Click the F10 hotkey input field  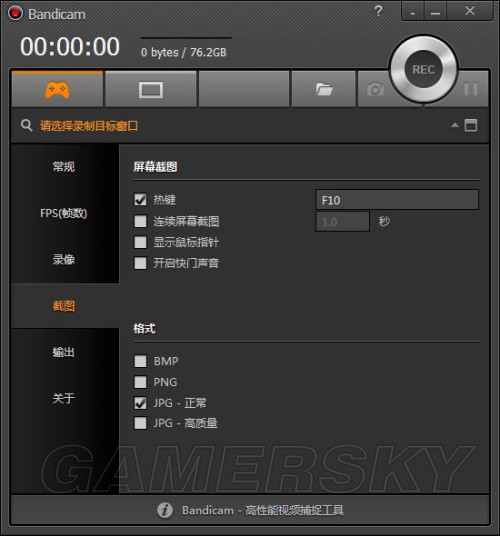(x=397, y=200)
